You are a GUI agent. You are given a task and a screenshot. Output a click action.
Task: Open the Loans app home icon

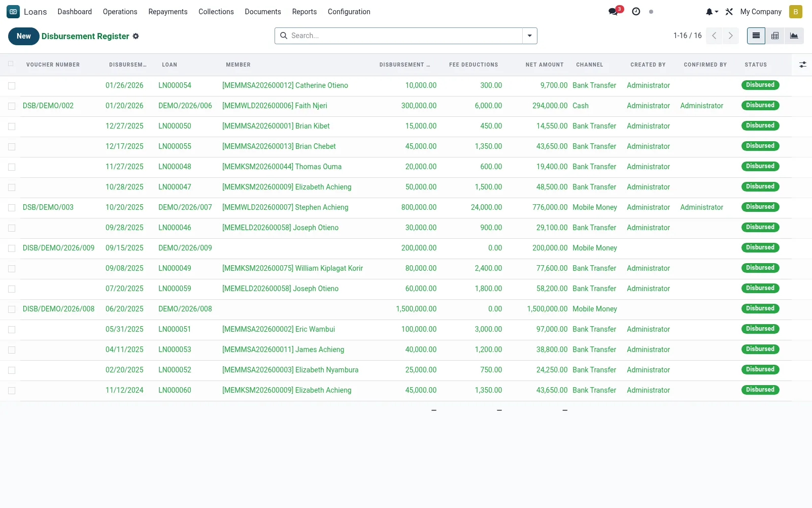point(13,12)
